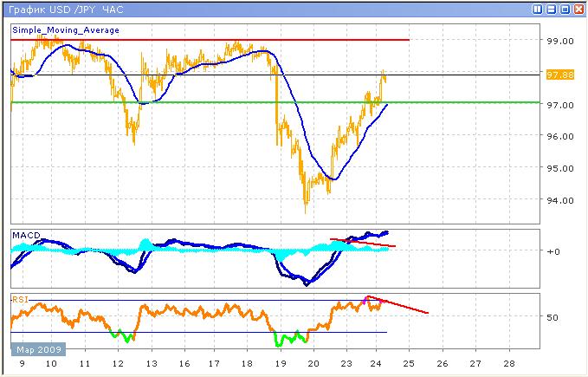Image resolution: width=588 pixels, height=377 pixels.
Task: Click the horizontal split layout icon in title bar
Action: (551, 10)
